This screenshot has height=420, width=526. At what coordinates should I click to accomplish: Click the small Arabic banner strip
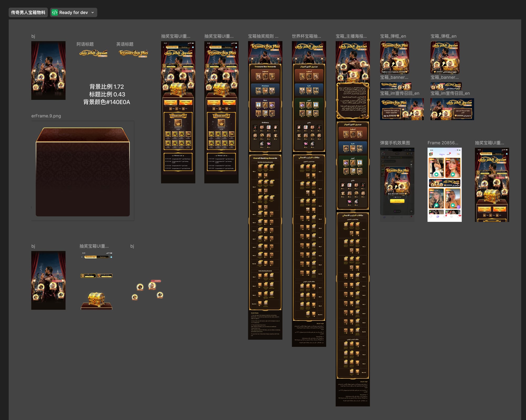(446, 86)
